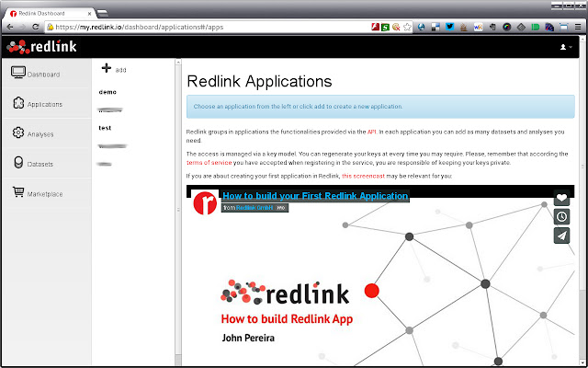Close the Redlink Dashboard tab

pyautogui.click(x=90, y=14)
